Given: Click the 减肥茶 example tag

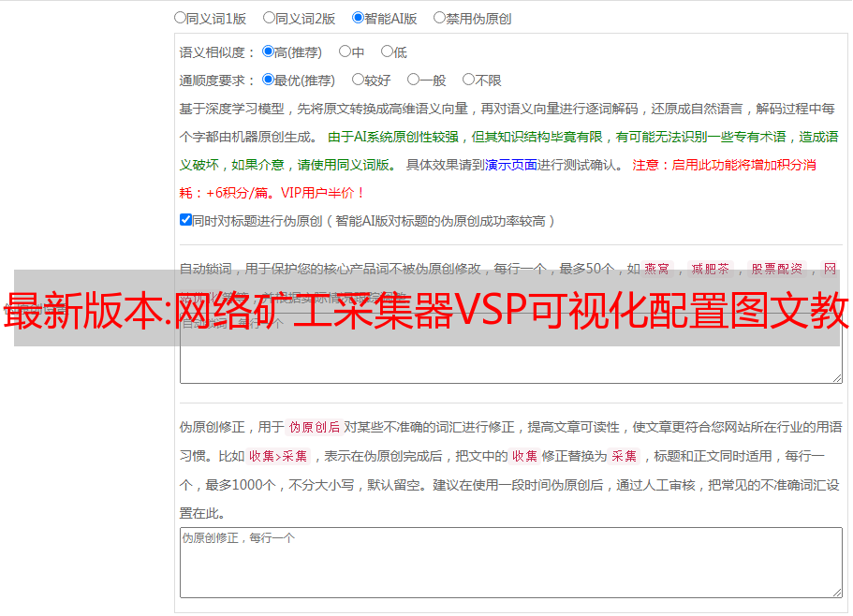Looking at the screenshot, I should 711,269.
